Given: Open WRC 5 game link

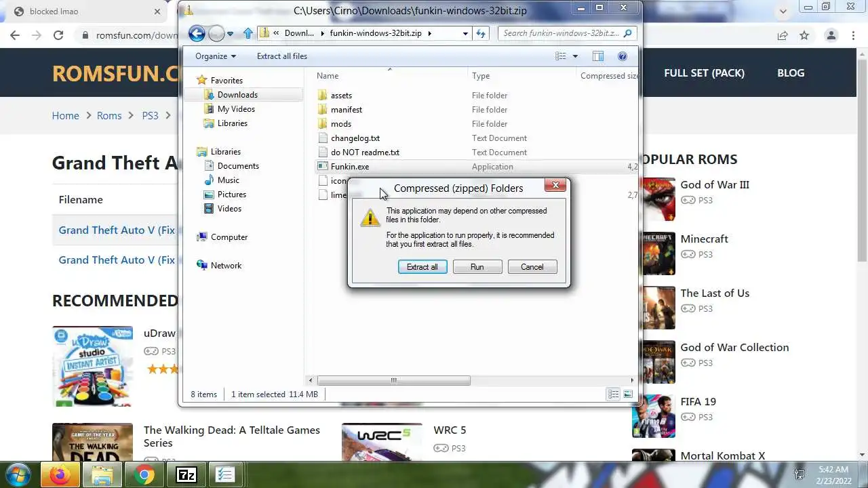Looking at the screenshot, I should pos(450,430).
